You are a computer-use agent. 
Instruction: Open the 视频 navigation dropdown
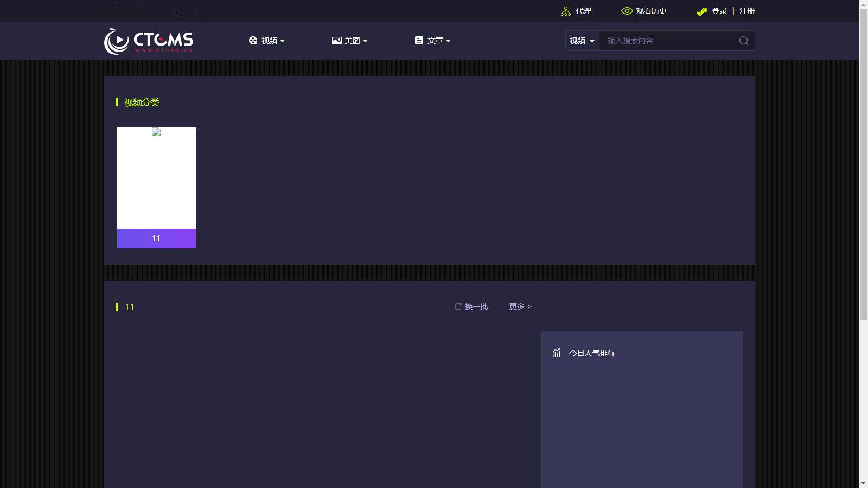point(267,41)
